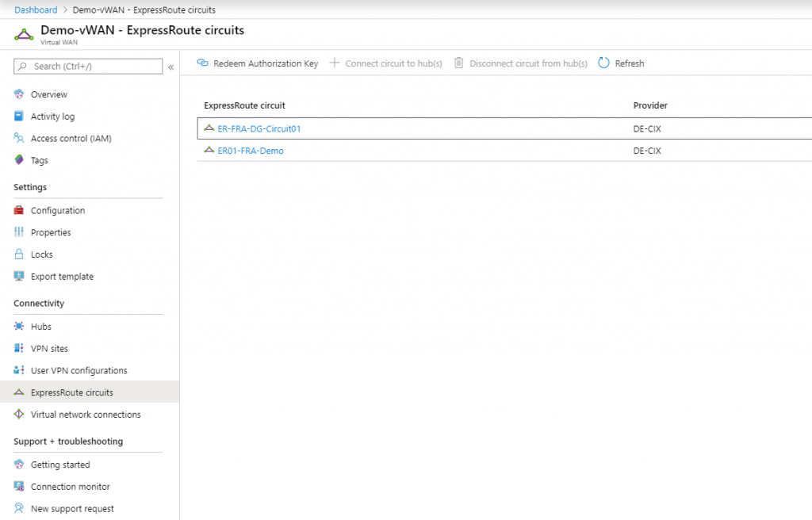The image size is (812, 520).
Task: Click Demo-vWAN - ExpressRoute circuits breadcrumb
Action: coord(144,10)
